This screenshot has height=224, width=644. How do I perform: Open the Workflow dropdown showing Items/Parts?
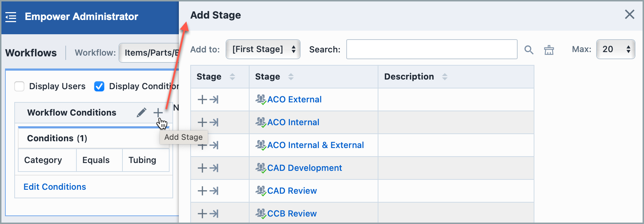click(x=149, y=53)
